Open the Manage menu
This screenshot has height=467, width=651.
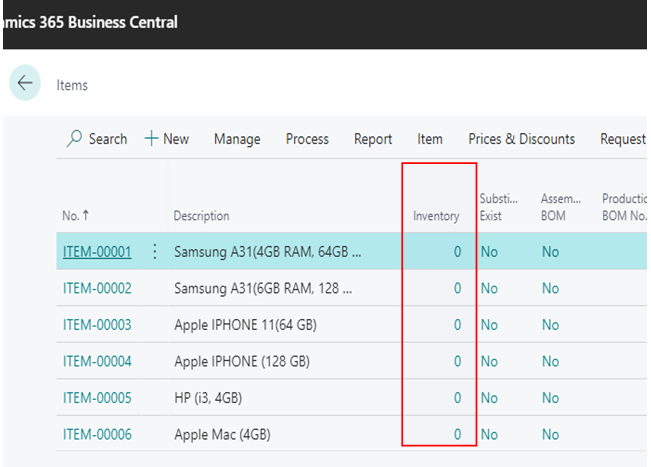[x=237, y=139]
